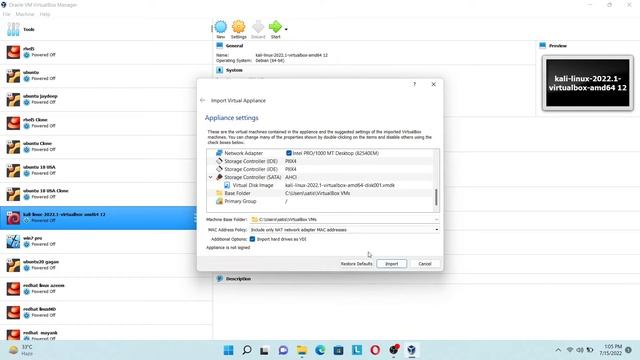The height and width of the screenshot is (360, 640).
Task: Open the File menu
Action: (7, 14)
